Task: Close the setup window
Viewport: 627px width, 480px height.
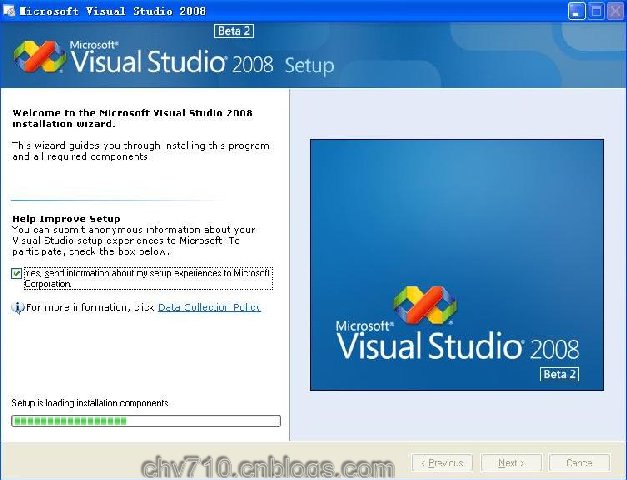Action: click(x=616, y=11)
